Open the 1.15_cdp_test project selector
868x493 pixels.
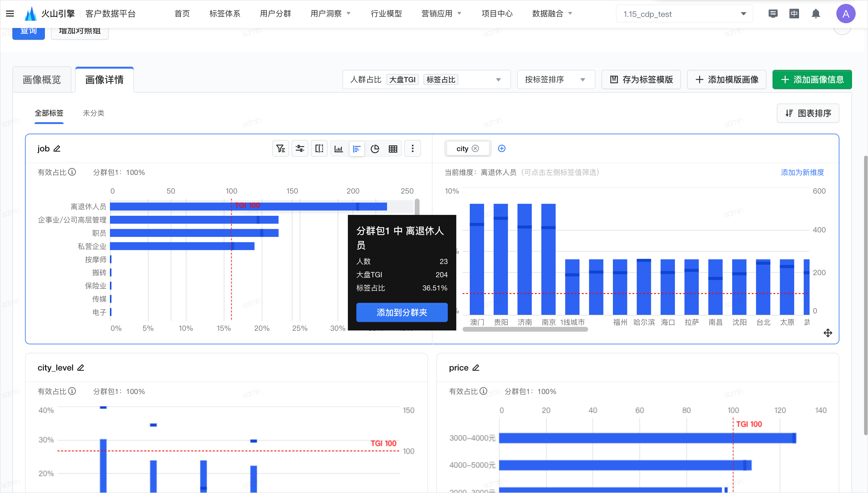(684, 14)
